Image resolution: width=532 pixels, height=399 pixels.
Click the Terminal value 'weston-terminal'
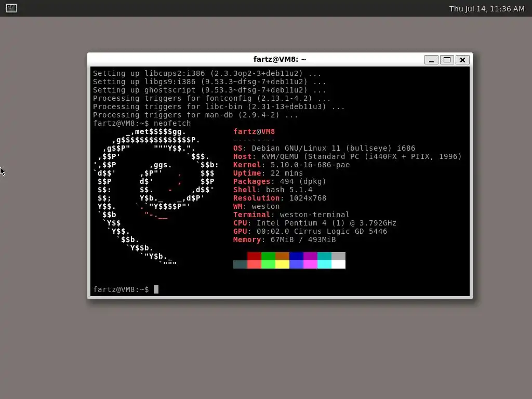[x=314, y=215]
